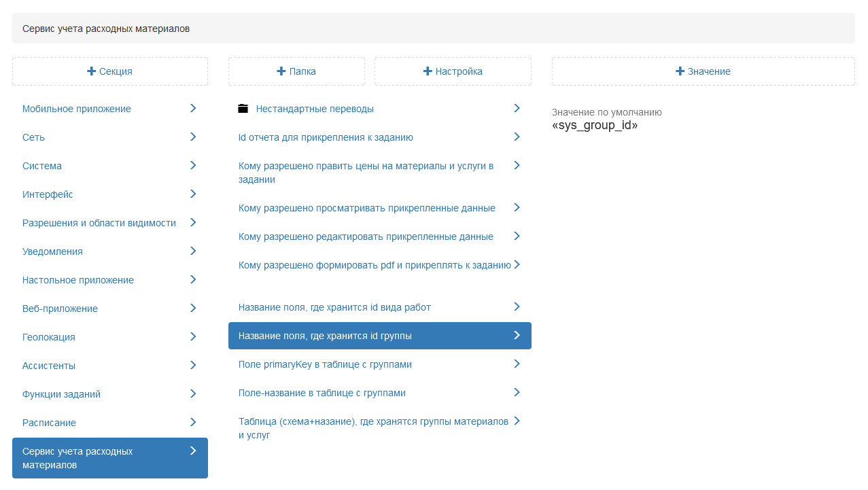Click chevron of Поле-название в таблице с группами

[x=517, y=392]
